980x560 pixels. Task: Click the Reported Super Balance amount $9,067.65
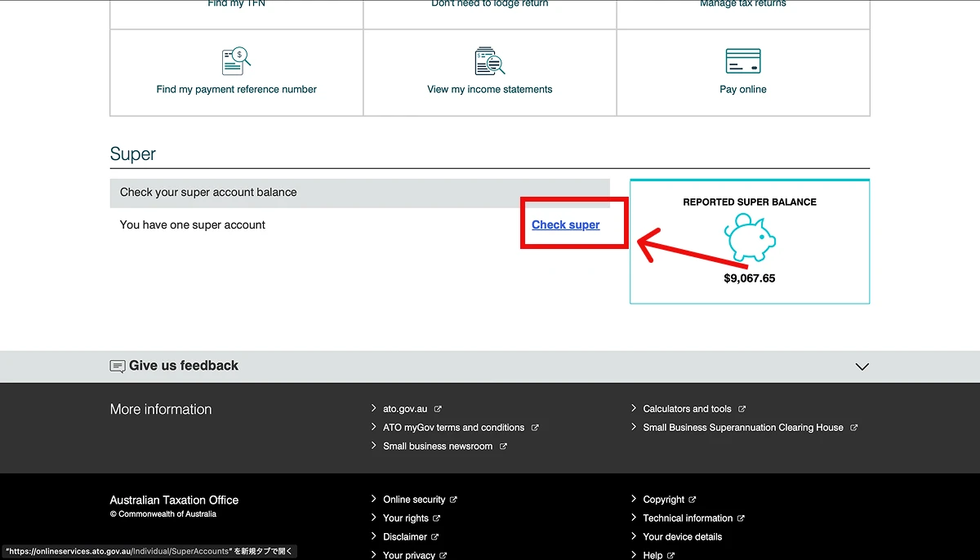tap(749, 278)
